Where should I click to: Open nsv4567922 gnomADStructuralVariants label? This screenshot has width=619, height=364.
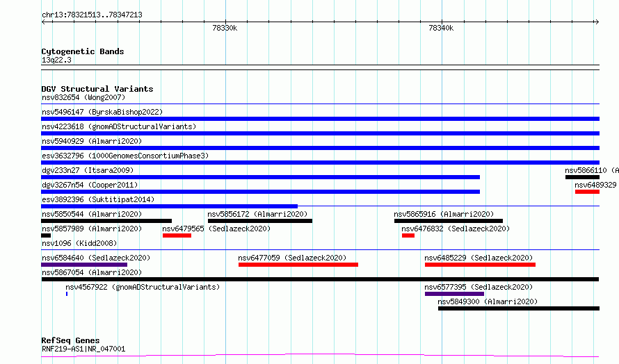pos(143,287)
